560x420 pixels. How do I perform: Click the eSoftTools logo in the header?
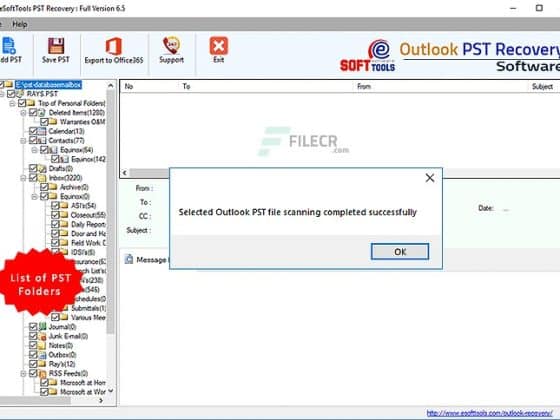(x=368, y=55)
